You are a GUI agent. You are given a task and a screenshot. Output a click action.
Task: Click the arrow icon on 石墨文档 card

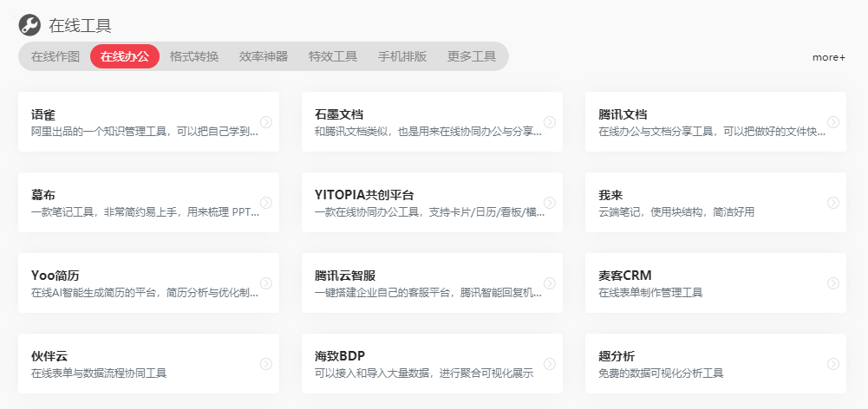point(550,122)
